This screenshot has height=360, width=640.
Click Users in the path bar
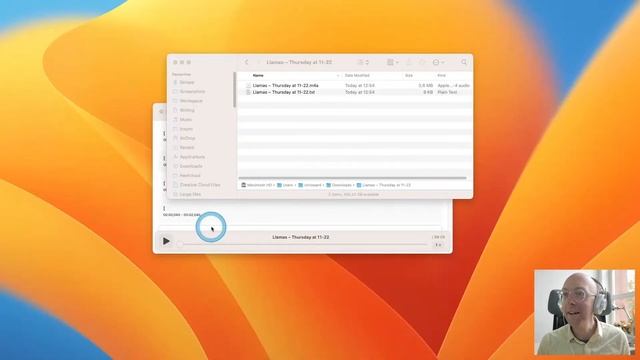285,185
